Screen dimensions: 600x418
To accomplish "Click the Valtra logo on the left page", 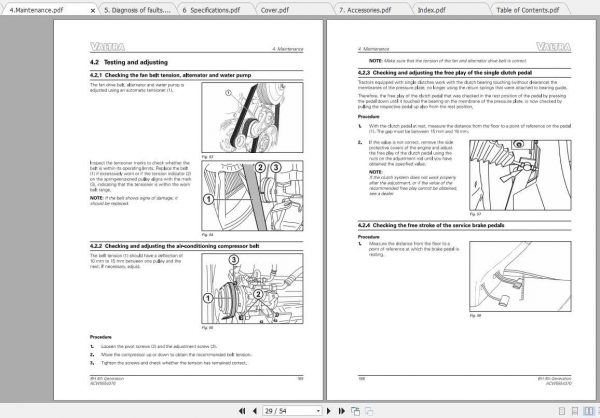I will coord(108,47).
